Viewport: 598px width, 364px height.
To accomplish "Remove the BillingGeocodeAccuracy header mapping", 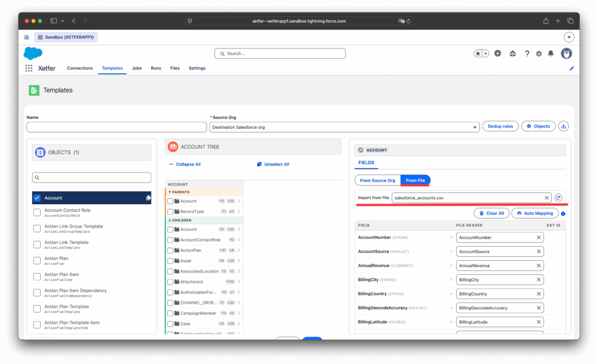I will 538,308.
